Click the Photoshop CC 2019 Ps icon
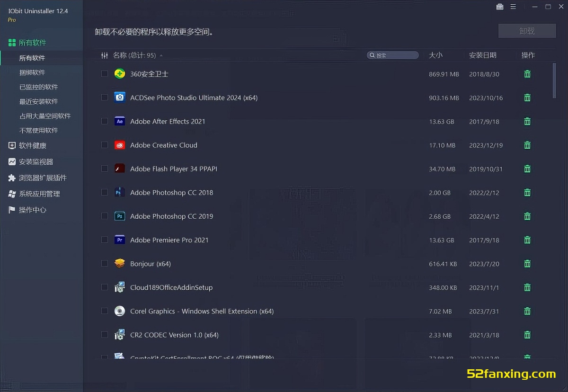 [x=120, y=216]
